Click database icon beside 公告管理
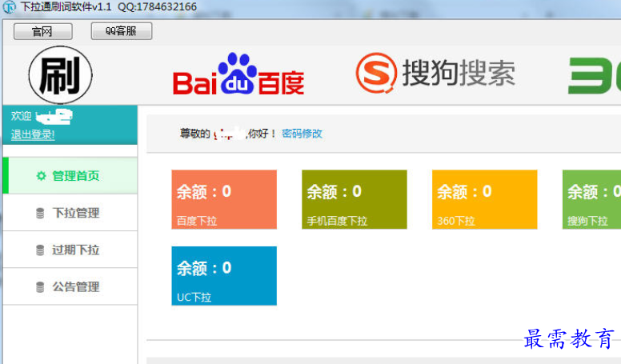Image resolution: width=621 pixels, height=364 pixels. 40,286
